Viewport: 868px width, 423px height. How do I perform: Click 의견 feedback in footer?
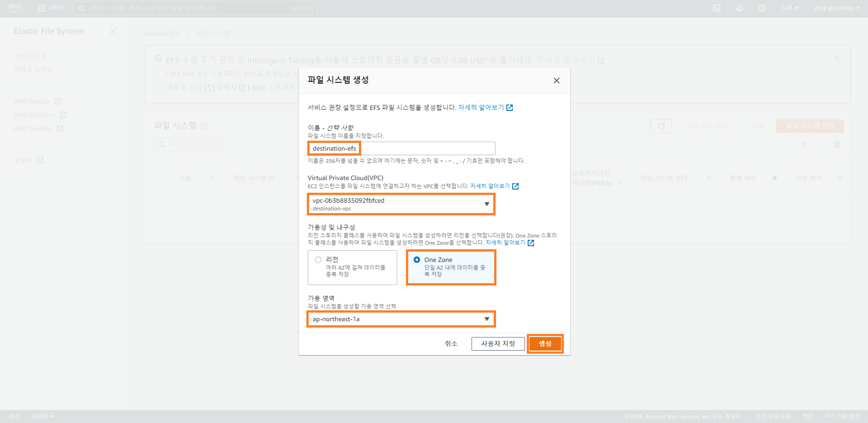[14, 416]
